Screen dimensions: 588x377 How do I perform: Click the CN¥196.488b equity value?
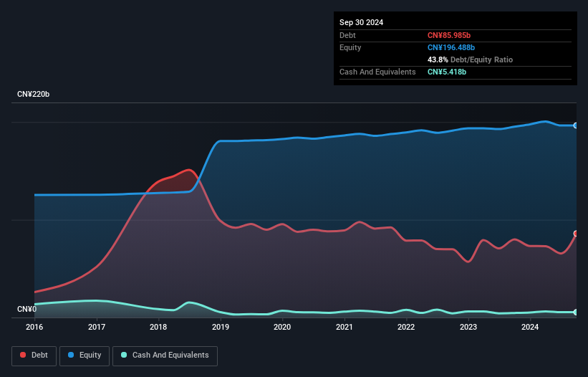click(451, 47)
